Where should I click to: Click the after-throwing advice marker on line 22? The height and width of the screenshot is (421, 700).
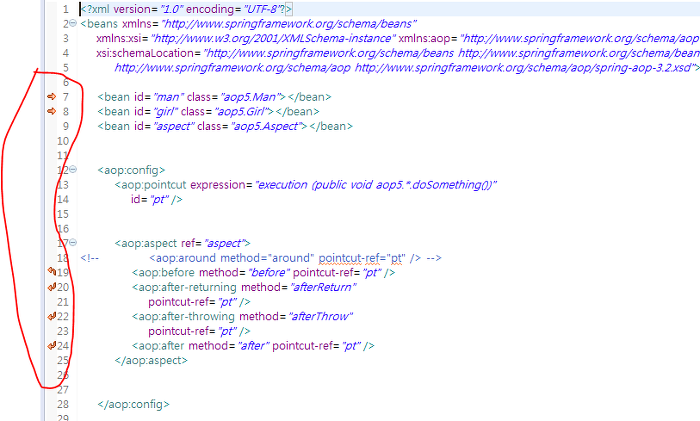52,316
